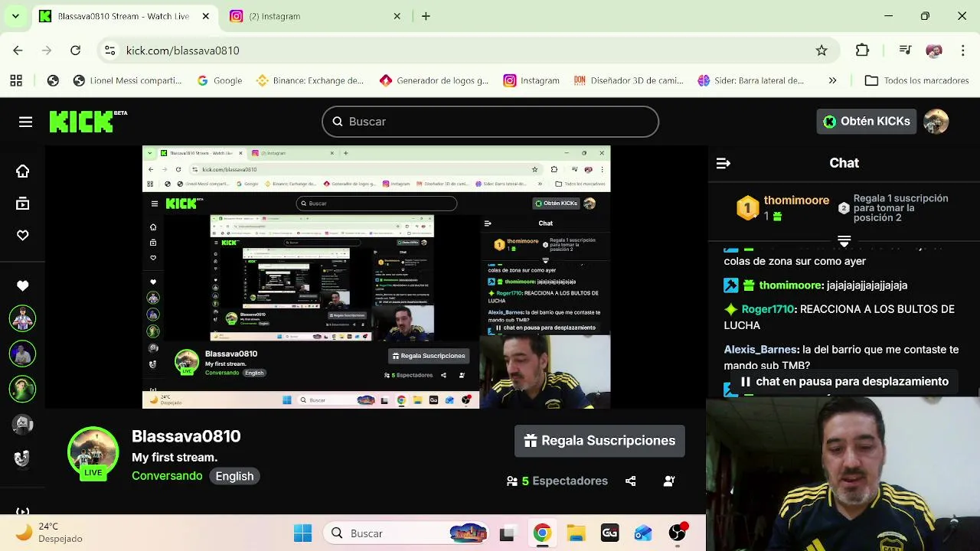Open the Browse icon below Home in sidebar
Image resolution: width=980 pixels, height=551 pixels.
tap(22, 204)
